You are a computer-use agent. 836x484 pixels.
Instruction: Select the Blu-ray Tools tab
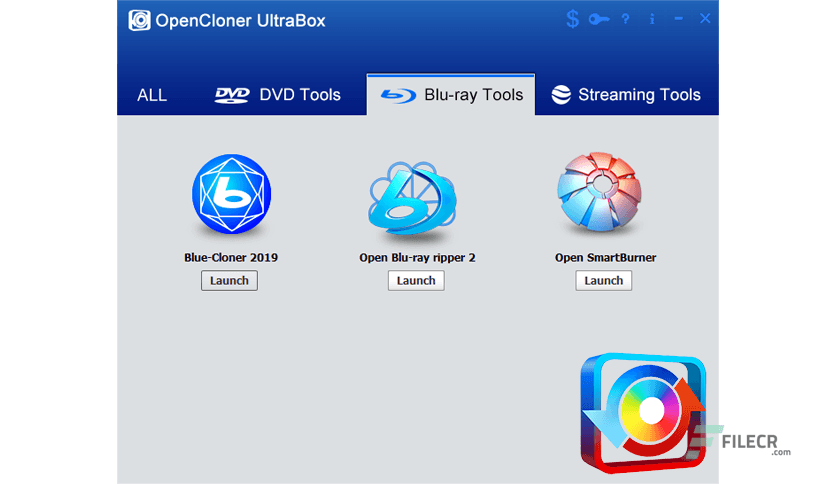click(x=451, y=95)
